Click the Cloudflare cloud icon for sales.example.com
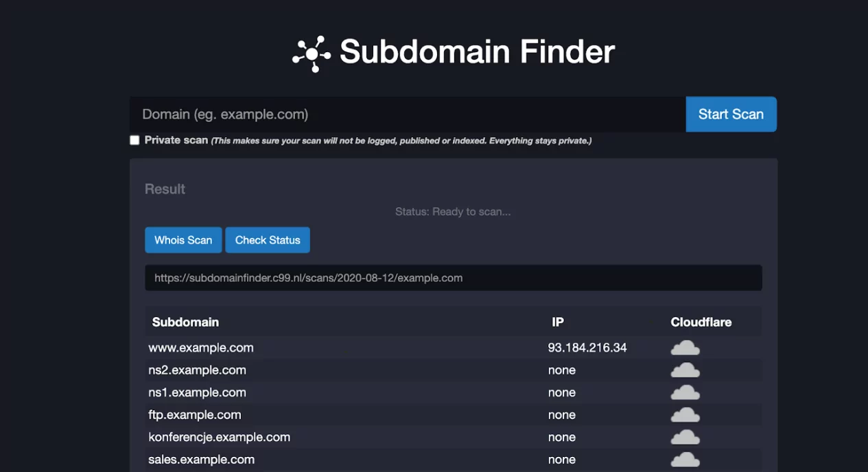868x472 pixels. [685, 459]
